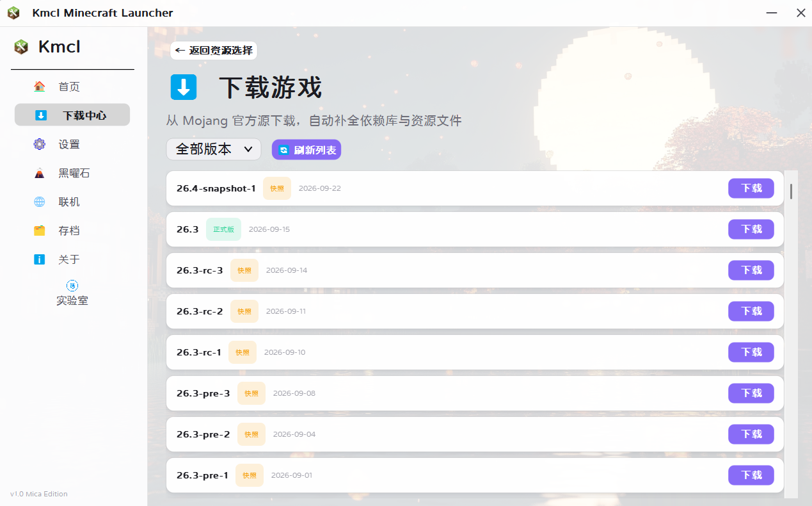Click the info icon beside 关于
The height and width of the screenshot is (506, 812).
coord(40,259)
